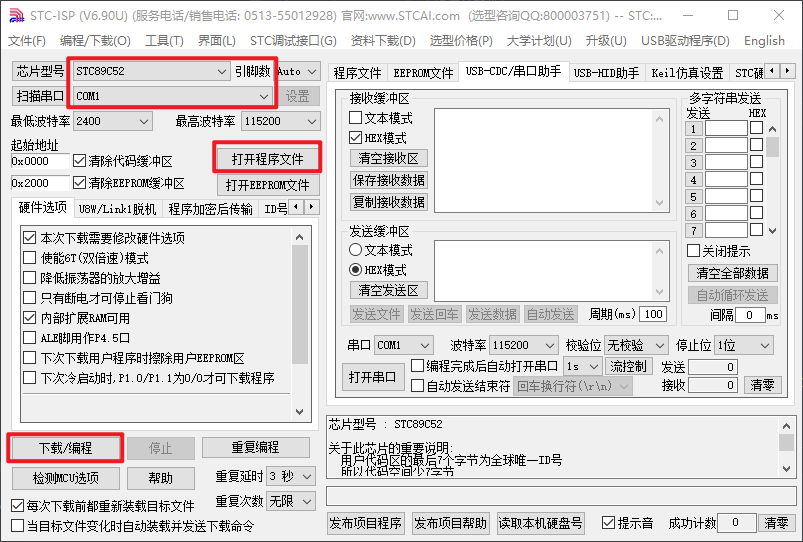Switch to the EEPROM文件 tab
Viewport: 803px width, 542px height.
(x=423, y=73)
